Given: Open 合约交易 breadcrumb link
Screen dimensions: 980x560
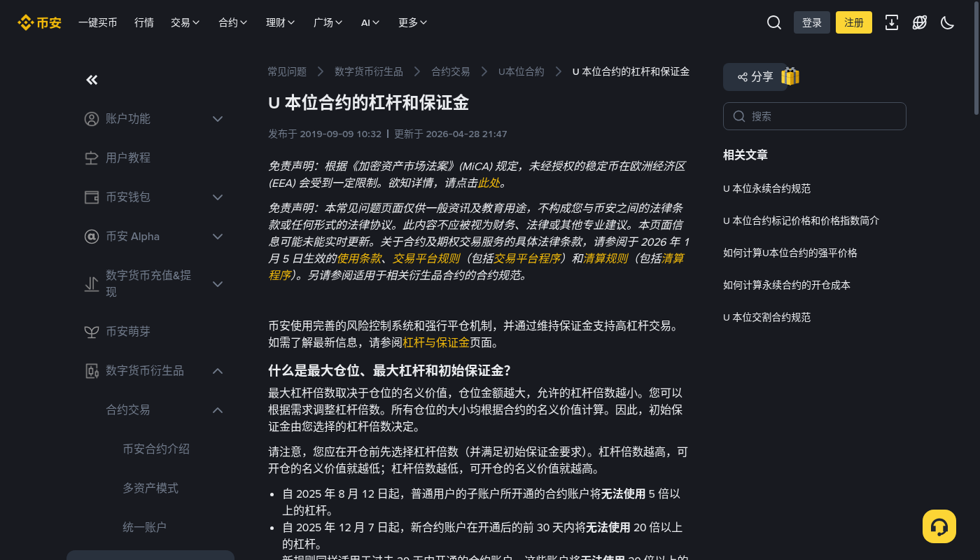Looking at the screenshot, I should pos(451,71).
